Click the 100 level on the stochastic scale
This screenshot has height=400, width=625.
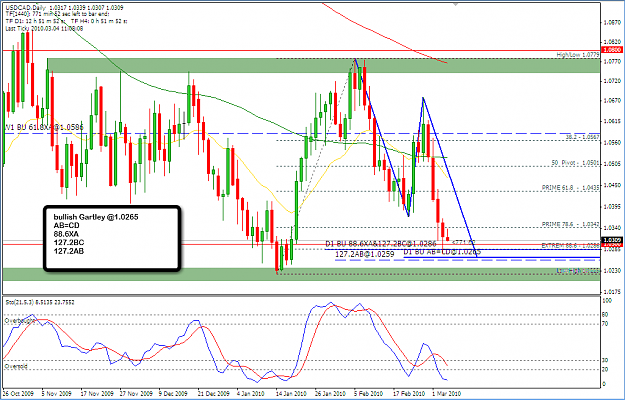click(605, 301)
